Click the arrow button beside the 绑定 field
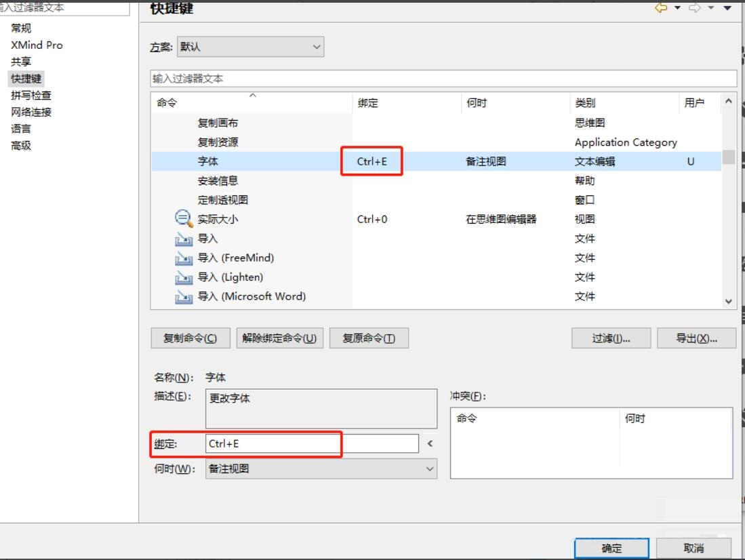 (430, 443)
